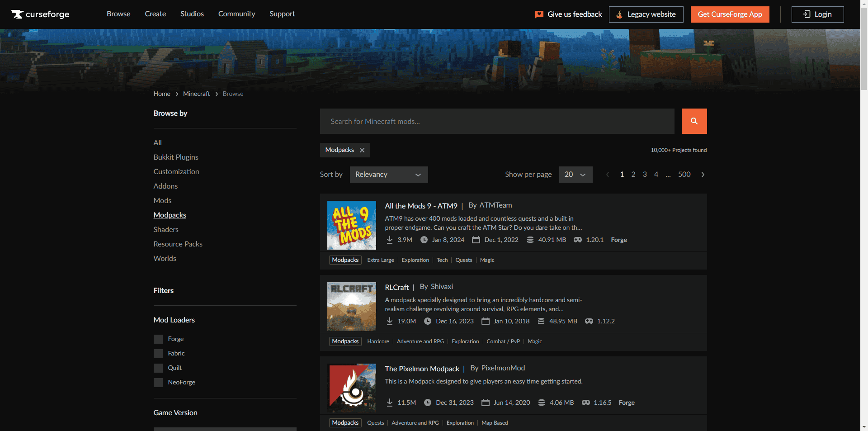Go to next results page arrow
This screenshot has width=868, height=431.
click(703, 175)
